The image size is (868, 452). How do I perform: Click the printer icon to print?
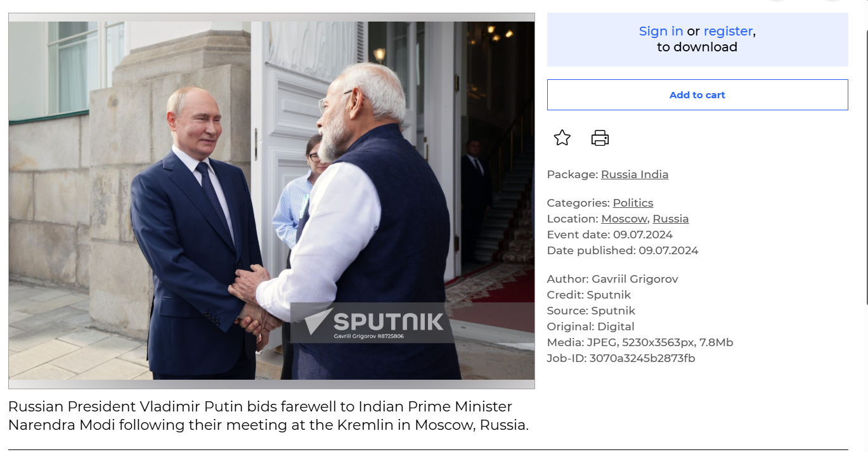[x=600, y=138]
